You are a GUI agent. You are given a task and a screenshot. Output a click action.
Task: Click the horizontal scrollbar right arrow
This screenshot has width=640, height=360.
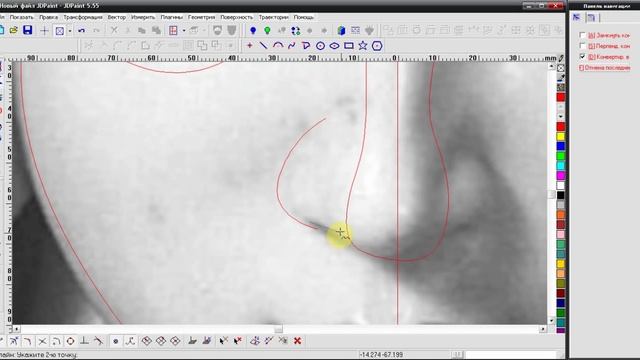point(542,329)
